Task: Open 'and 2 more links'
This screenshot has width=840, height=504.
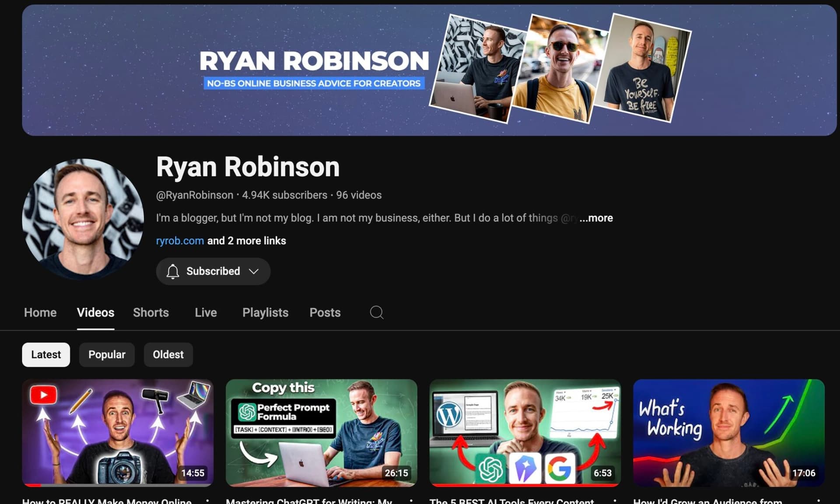Action: 247,241
